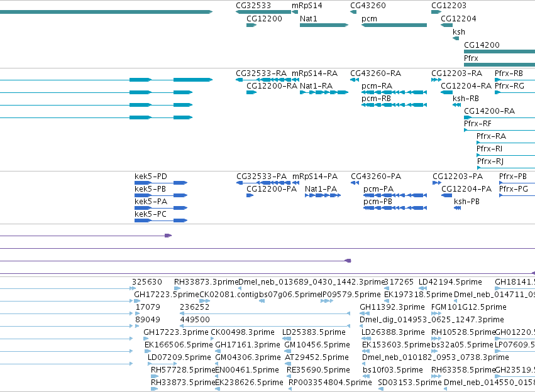Open the CG14200 gene label
Screen dimensions: 535x392
[x=482, y=45]
